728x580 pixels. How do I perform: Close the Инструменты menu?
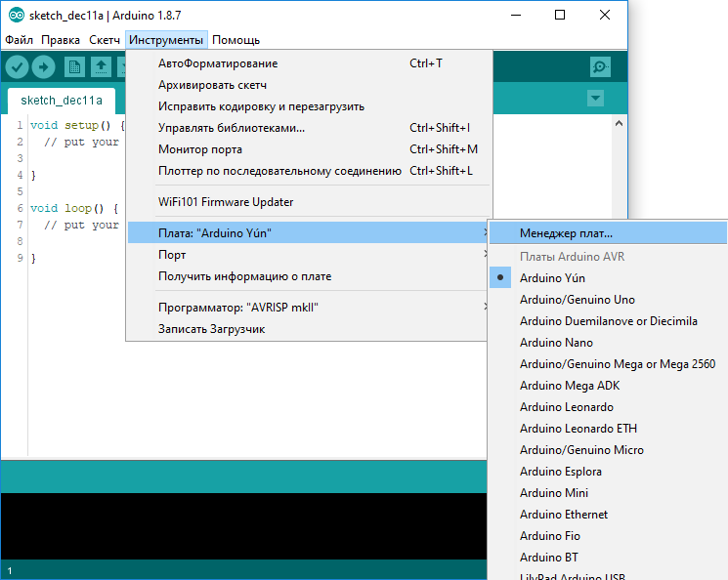pos(166,40)
